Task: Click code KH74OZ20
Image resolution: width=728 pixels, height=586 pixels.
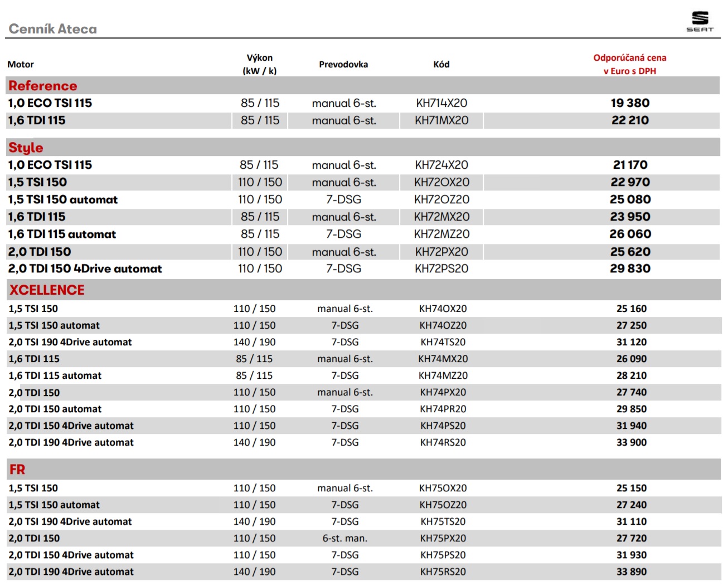Action: (x=443, y=325)
